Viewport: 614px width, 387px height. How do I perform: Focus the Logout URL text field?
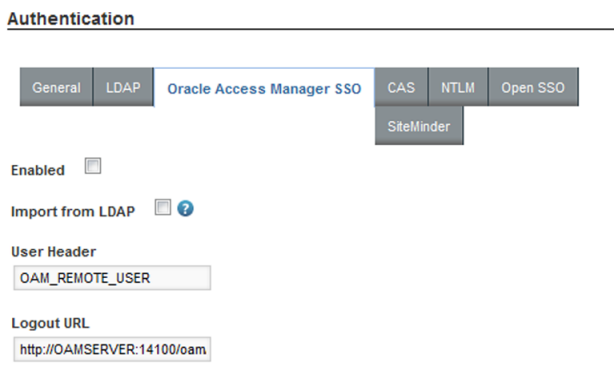click(112, 349)
